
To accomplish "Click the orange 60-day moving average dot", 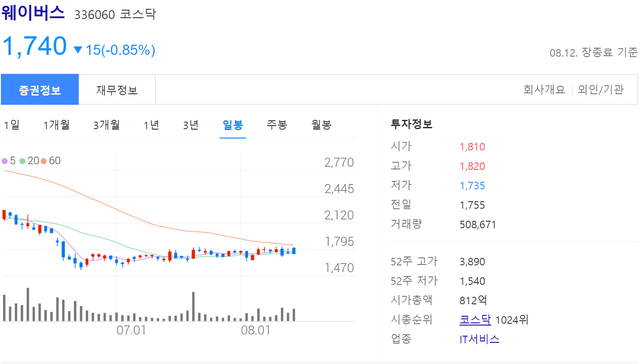I will coord(44,161).
